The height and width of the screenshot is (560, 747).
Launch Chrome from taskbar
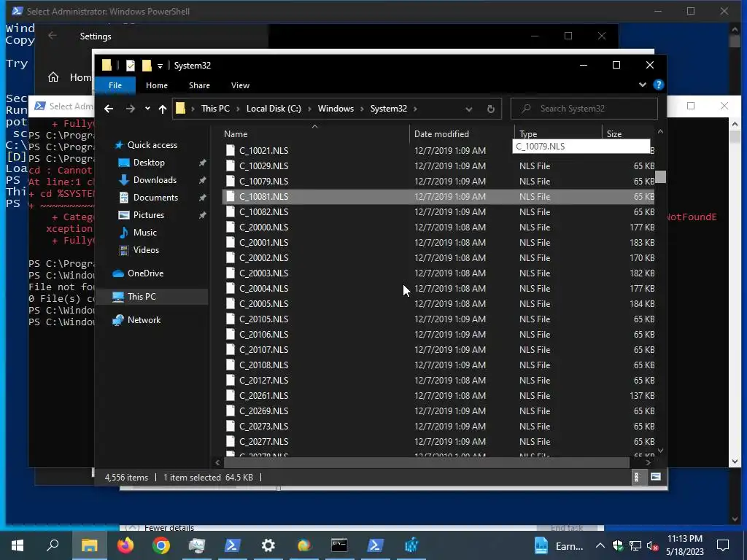[161, 545]
